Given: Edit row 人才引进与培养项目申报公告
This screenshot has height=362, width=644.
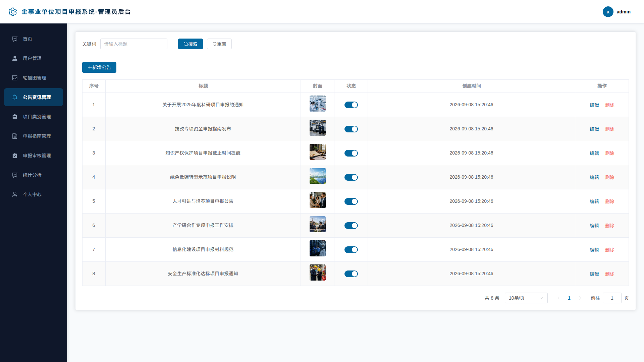Looking at the screenshot, I should [x=594, y=201].
